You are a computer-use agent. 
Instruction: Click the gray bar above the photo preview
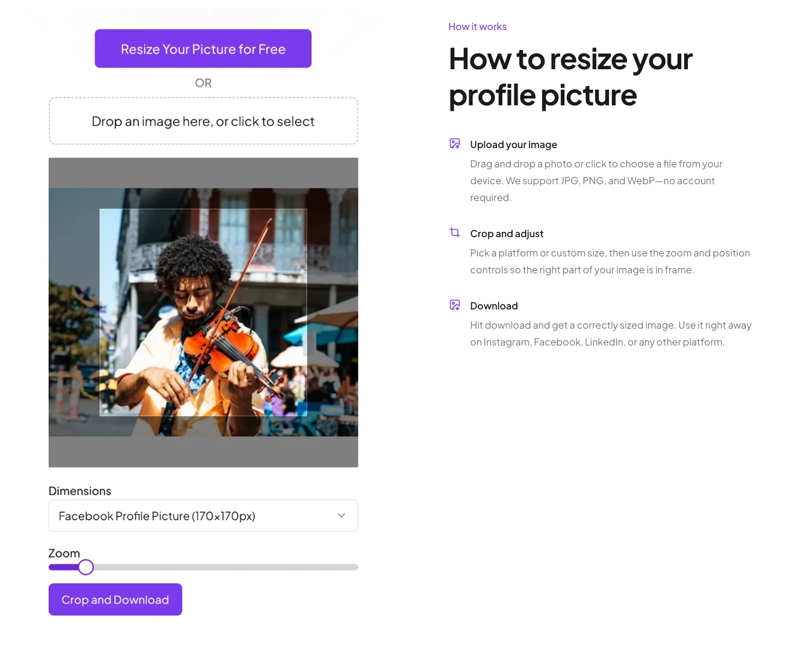tap(203, 173)
